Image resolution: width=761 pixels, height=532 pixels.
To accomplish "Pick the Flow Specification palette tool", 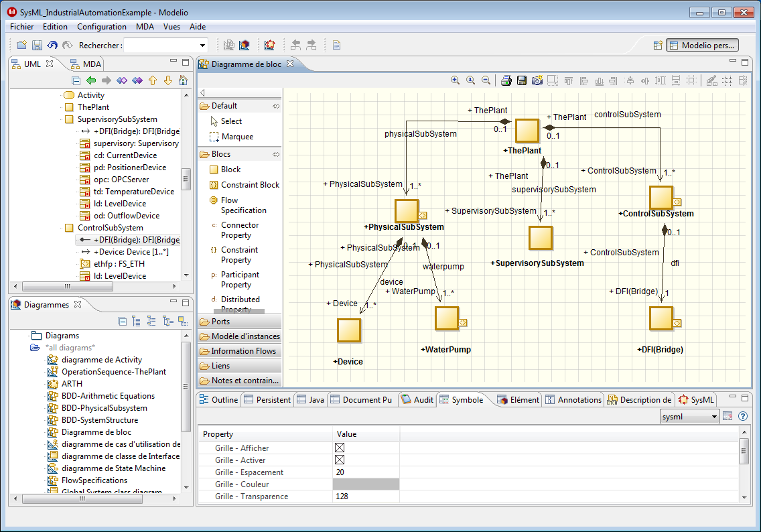I will point(238,205).
